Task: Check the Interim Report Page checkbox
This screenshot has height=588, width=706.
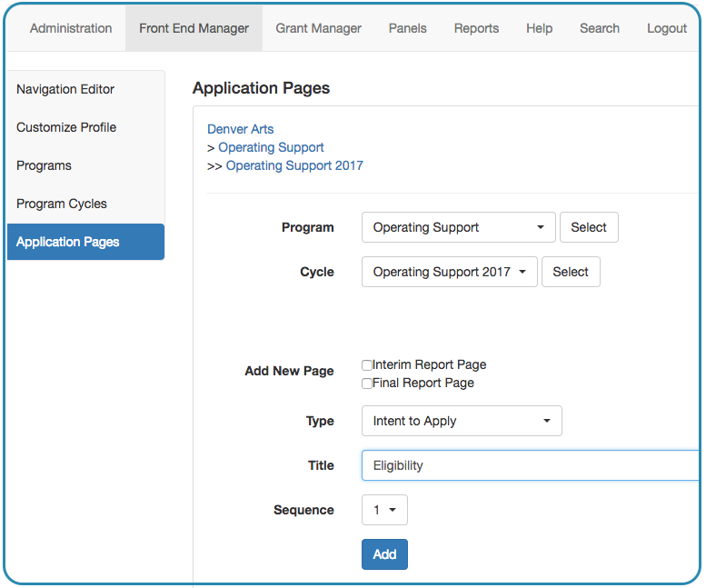Action: tap(367, 365)
